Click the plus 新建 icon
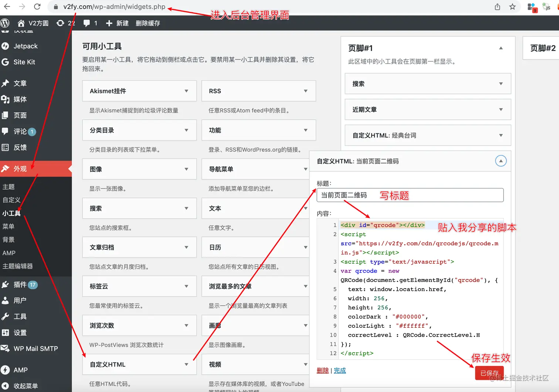The width and height of the screenshot is (559, 392). (109, 23)
